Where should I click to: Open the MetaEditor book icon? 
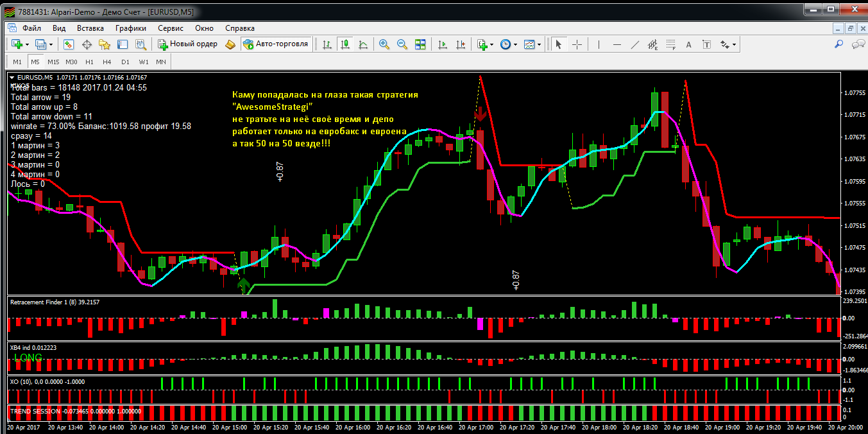[x=230, y=44]
